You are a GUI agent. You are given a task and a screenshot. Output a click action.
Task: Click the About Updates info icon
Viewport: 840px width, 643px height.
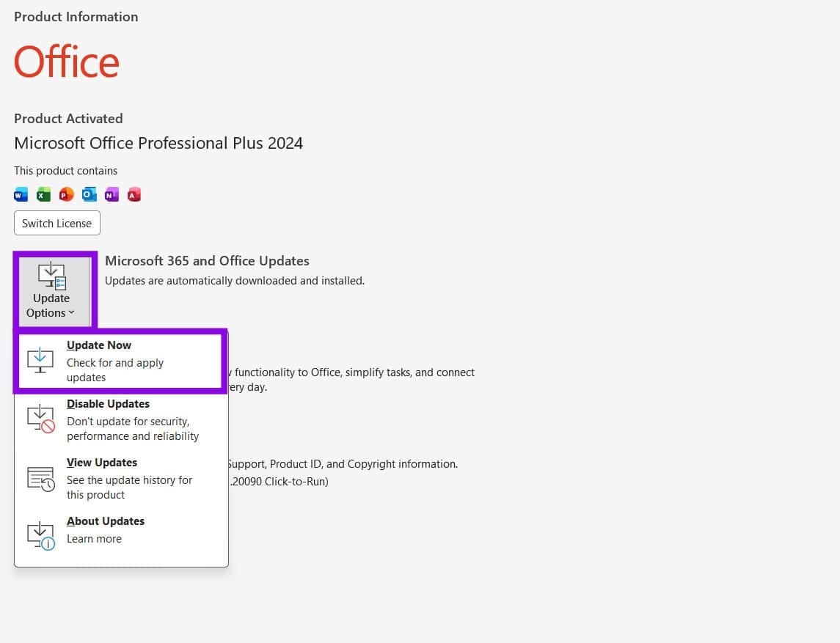[40, 536]
